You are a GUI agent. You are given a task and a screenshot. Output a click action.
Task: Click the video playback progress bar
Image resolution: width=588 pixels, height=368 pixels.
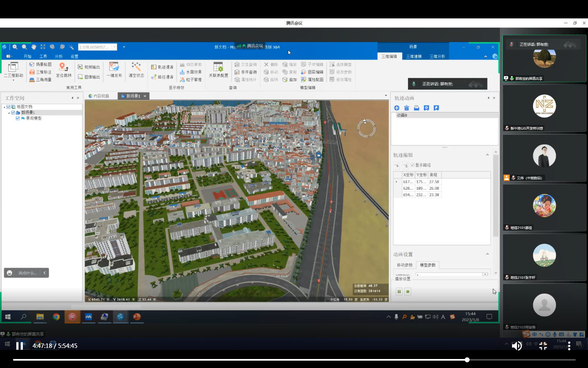(294, 360)
